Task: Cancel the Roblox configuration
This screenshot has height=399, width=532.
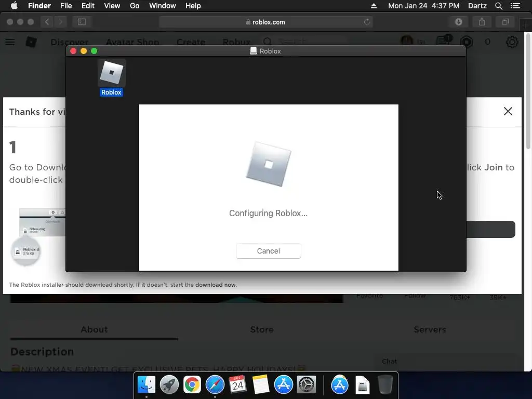Action: point(268,251)
